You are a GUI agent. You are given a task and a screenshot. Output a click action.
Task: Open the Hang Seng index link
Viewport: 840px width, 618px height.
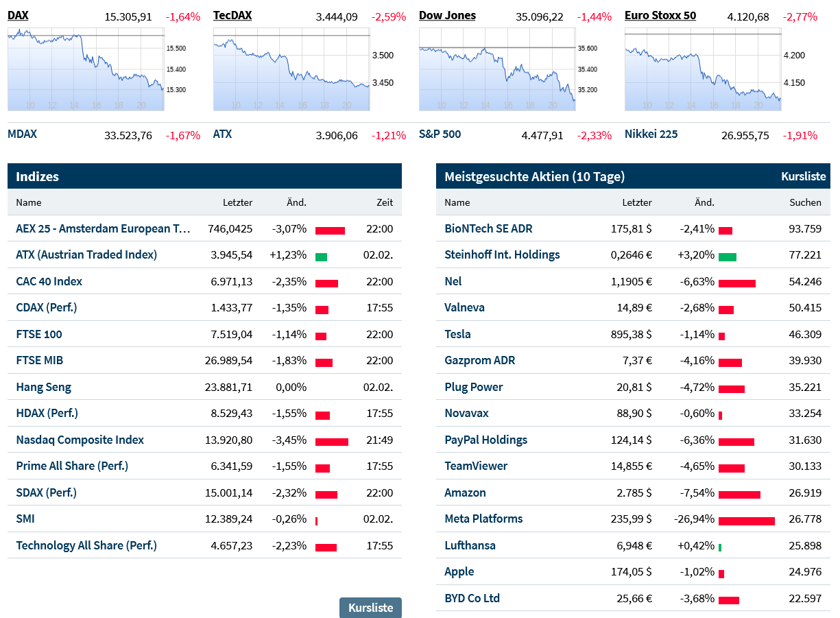click(43, 387)
